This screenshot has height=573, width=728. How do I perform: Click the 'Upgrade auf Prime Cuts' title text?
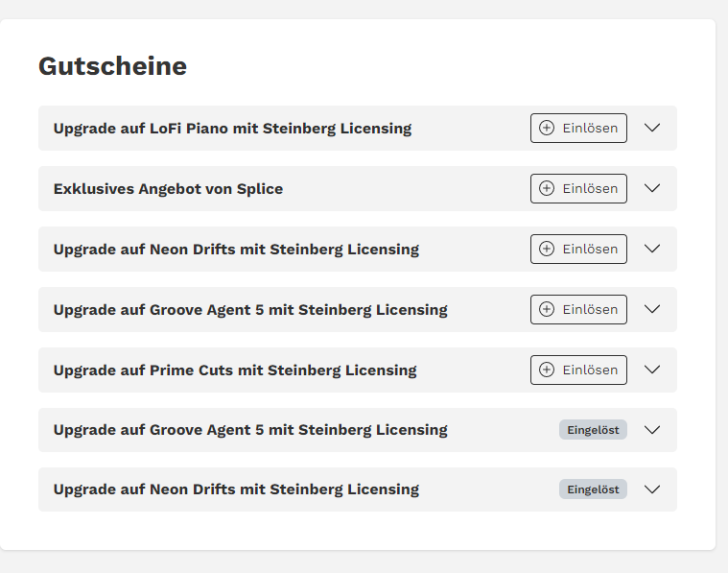coord(235,370)
